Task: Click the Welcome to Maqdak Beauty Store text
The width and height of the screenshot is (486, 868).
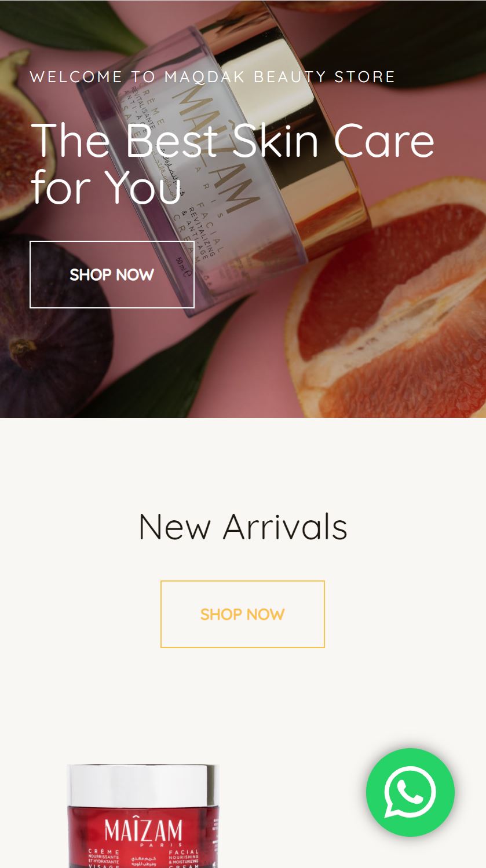Action: point(213,77)
